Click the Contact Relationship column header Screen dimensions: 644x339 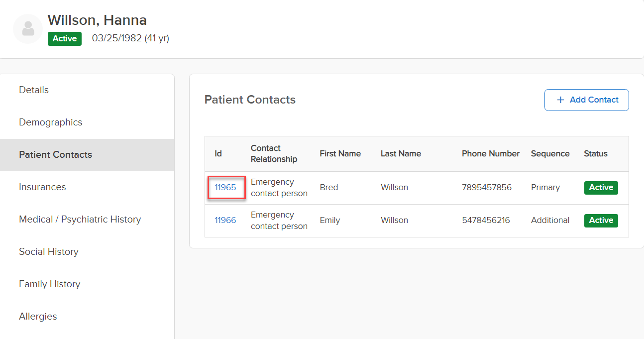click(x=274, y=154)
